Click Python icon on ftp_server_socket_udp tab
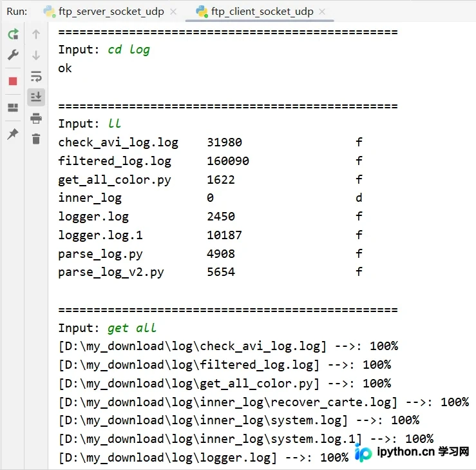 tap(50, 12)
